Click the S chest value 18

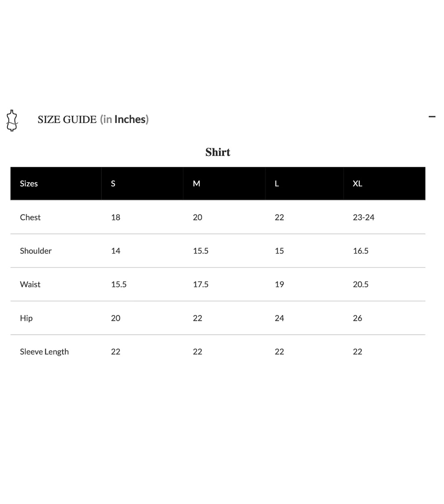point(115,217)
